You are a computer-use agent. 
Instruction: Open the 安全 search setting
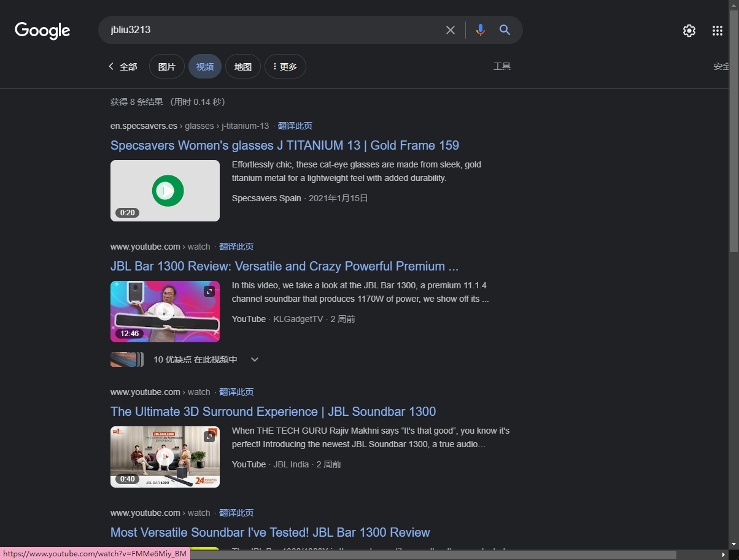coord(722,66)
